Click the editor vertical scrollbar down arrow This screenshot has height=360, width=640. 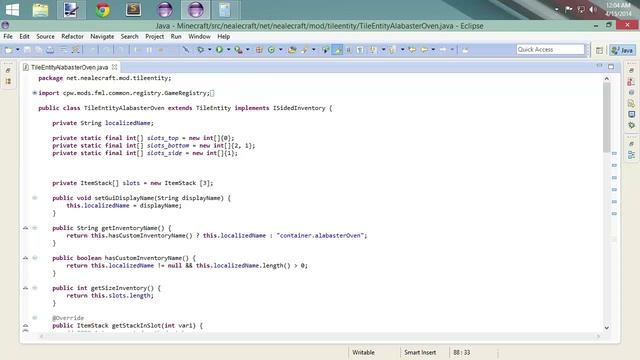coord(607,327)
